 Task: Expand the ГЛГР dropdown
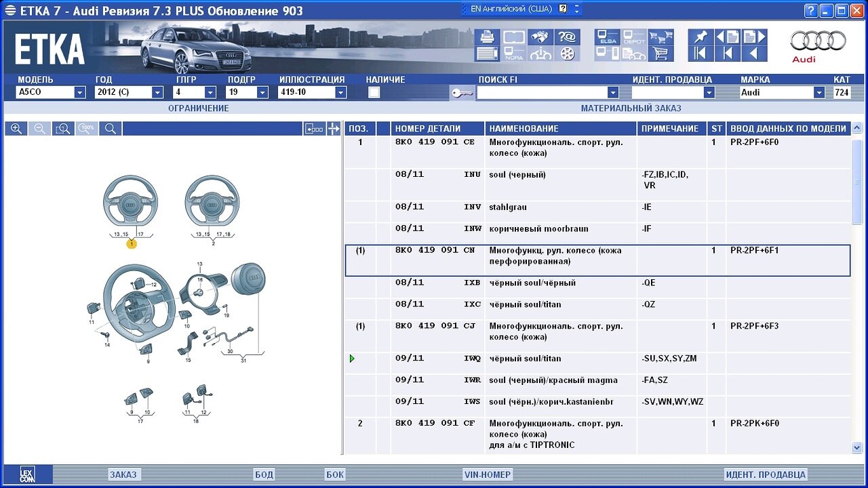[211, 93]
